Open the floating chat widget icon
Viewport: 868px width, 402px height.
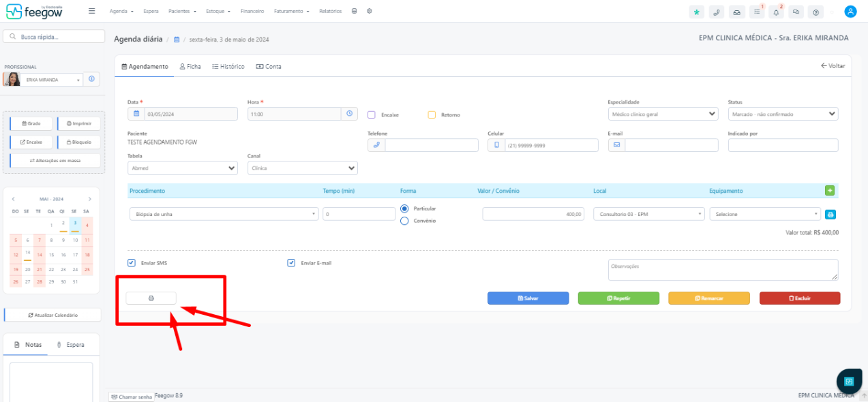pos(849,382)
